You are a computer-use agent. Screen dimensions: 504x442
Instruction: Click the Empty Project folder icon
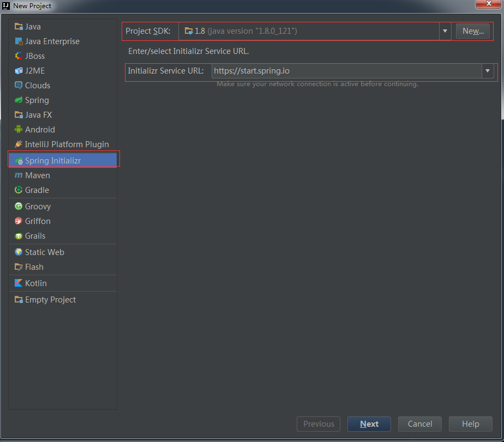pos(19,300)
